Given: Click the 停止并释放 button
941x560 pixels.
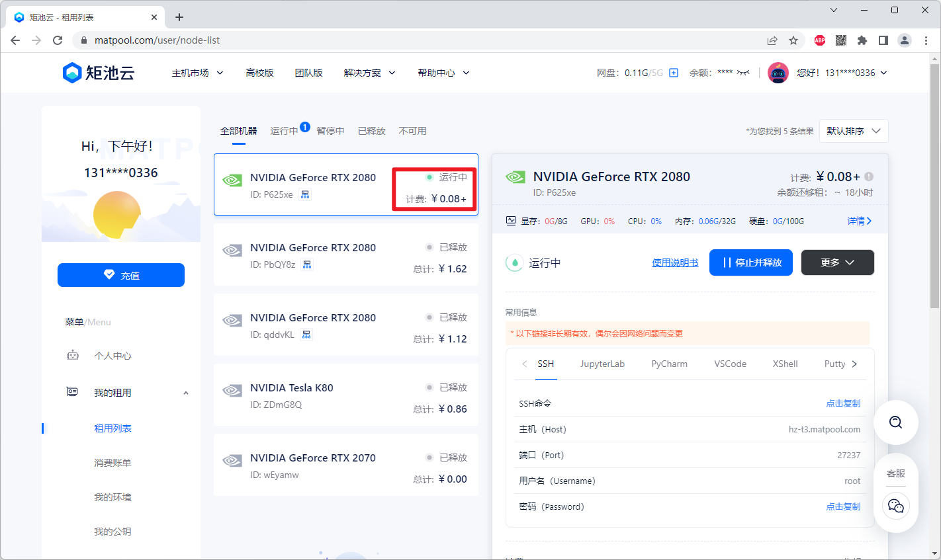Looking at the screenshot, I should [x=751, y=262].
